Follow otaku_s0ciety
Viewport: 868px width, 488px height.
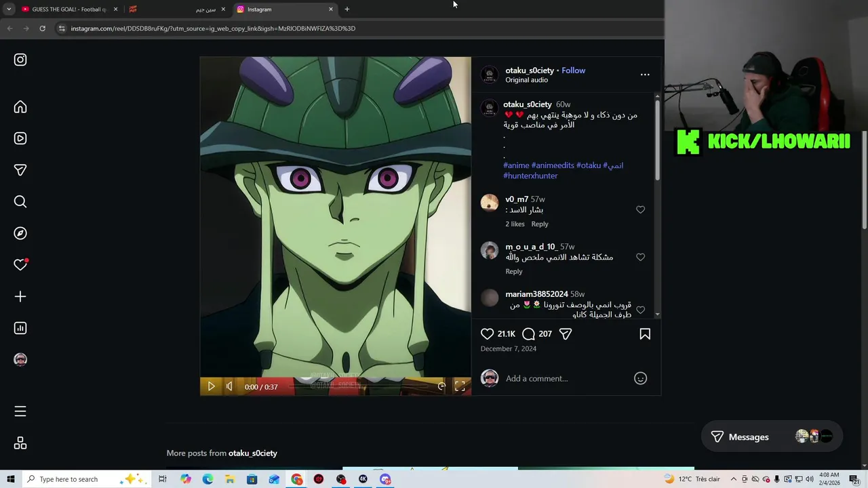(573, 70)
